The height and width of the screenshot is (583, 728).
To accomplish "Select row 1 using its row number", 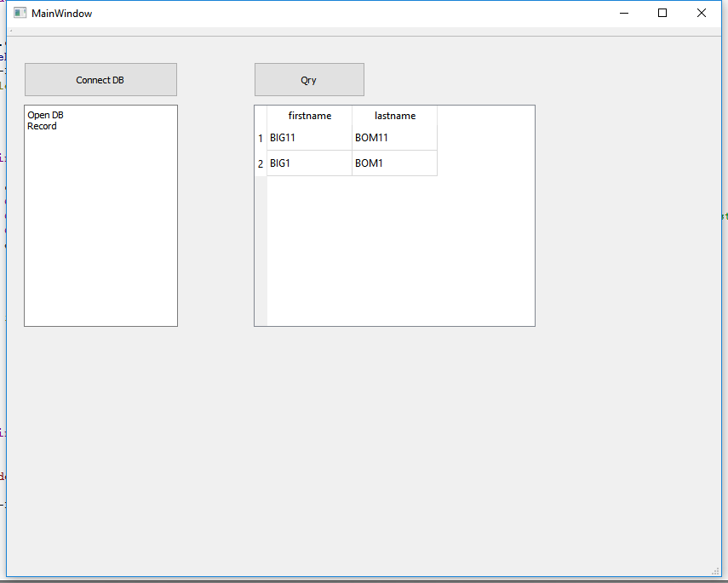I will 261,138.
